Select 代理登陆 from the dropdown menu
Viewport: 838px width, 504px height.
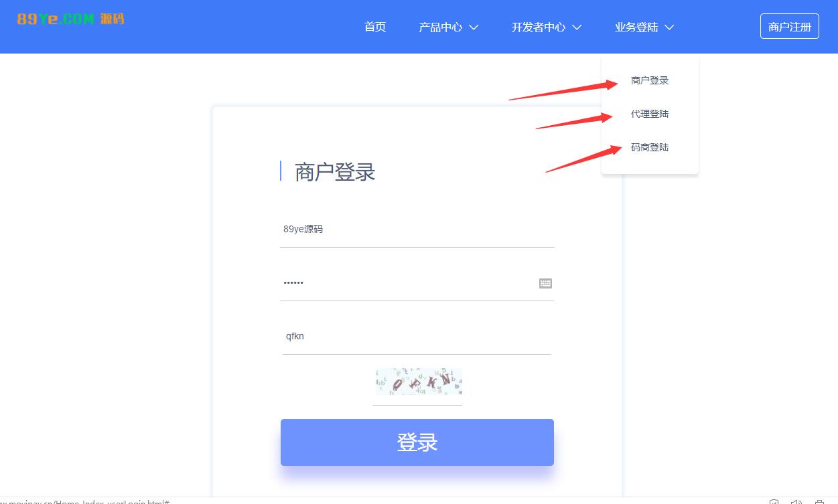(650, 114)
